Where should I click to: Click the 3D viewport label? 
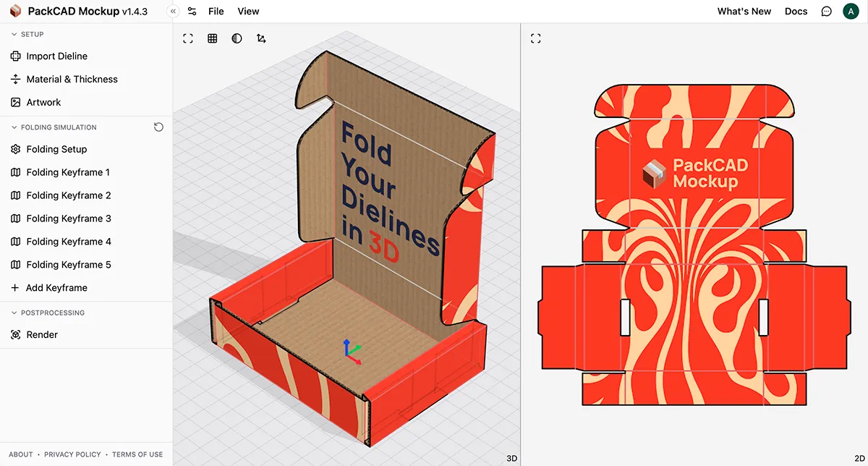511,458
